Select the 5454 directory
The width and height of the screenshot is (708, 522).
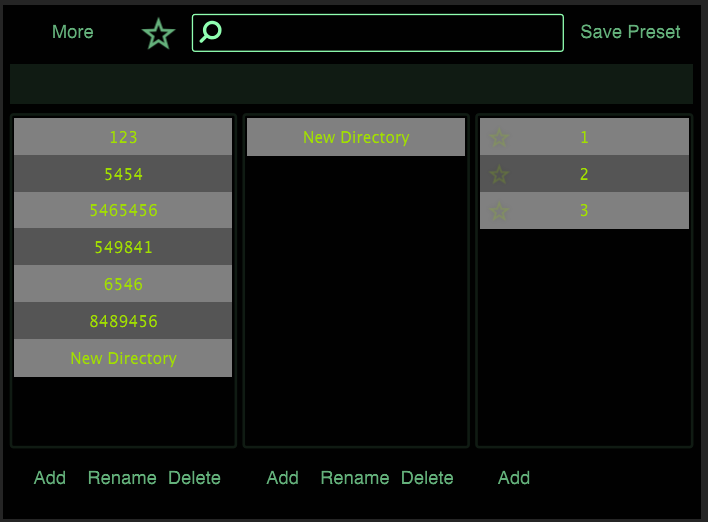pyautogui.click(x=123, y=174)
